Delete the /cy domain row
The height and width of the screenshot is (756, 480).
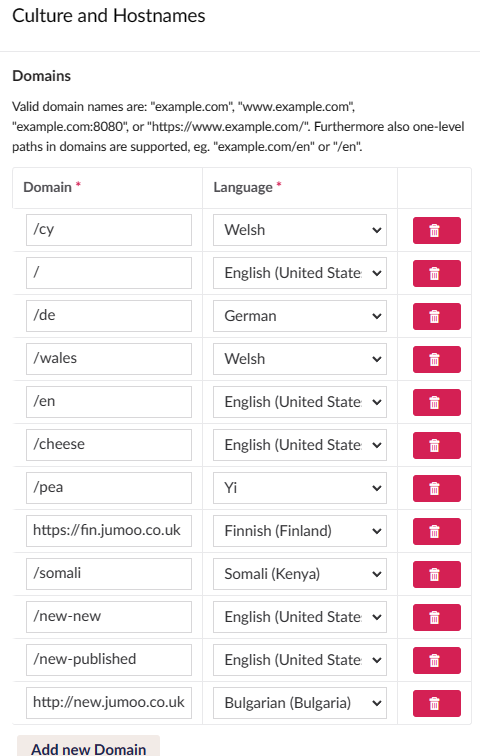(437, 230)
